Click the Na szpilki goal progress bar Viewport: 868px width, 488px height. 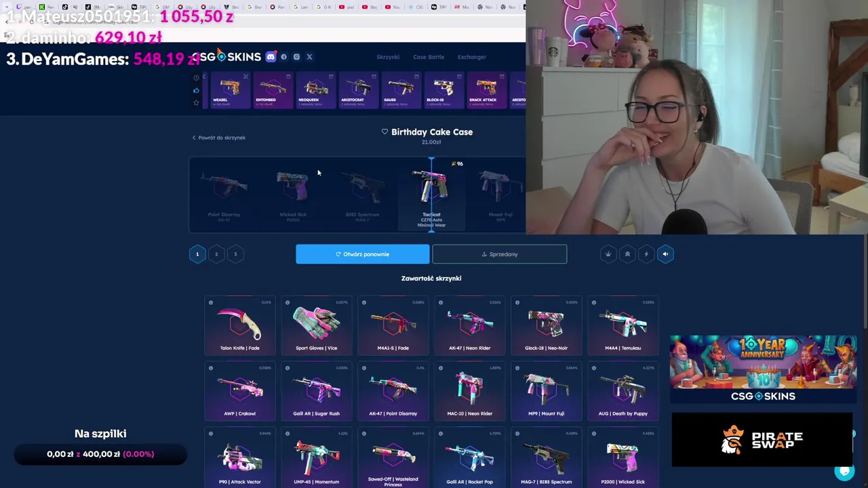[x=100, y=454]
